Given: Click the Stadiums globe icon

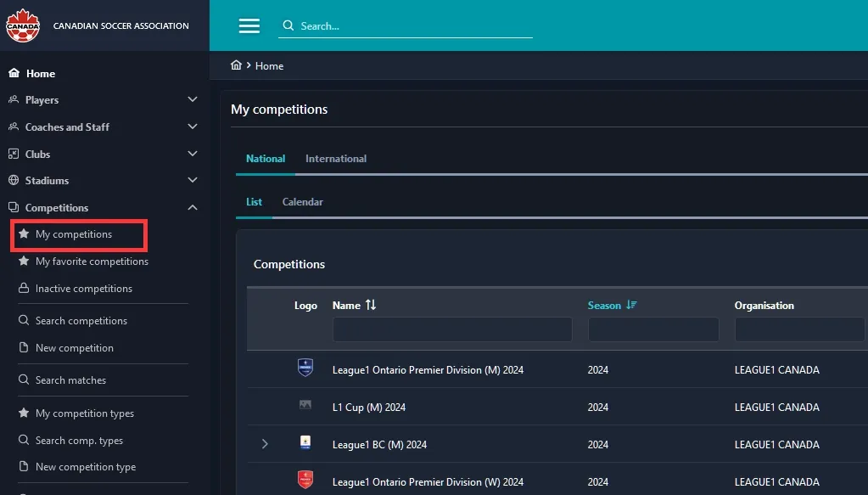Looking at the screenshot, I should point(14,181).
